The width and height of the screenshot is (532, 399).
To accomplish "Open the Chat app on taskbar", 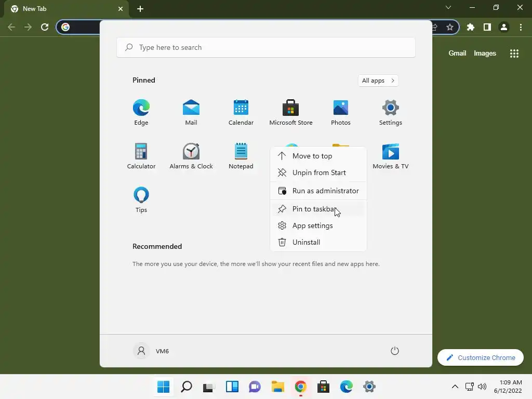I will point(255,387).
